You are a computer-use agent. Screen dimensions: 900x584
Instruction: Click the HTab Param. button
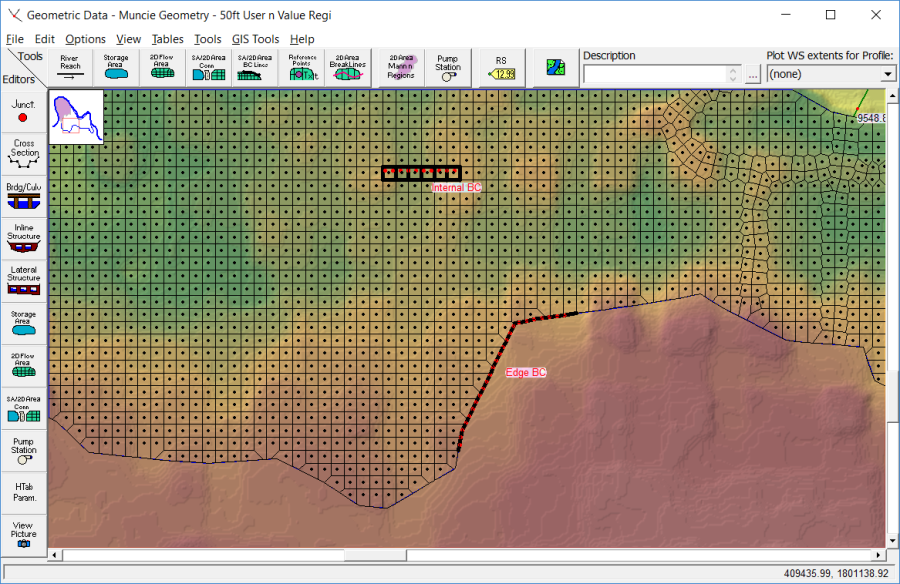point(23,492)
